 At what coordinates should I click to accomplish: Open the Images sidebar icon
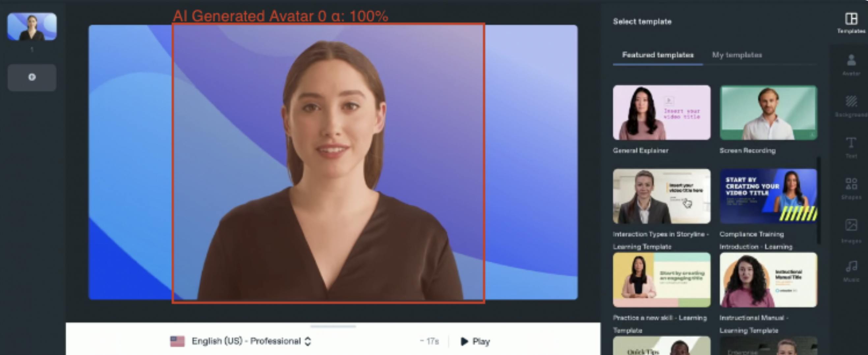(851, 231)
